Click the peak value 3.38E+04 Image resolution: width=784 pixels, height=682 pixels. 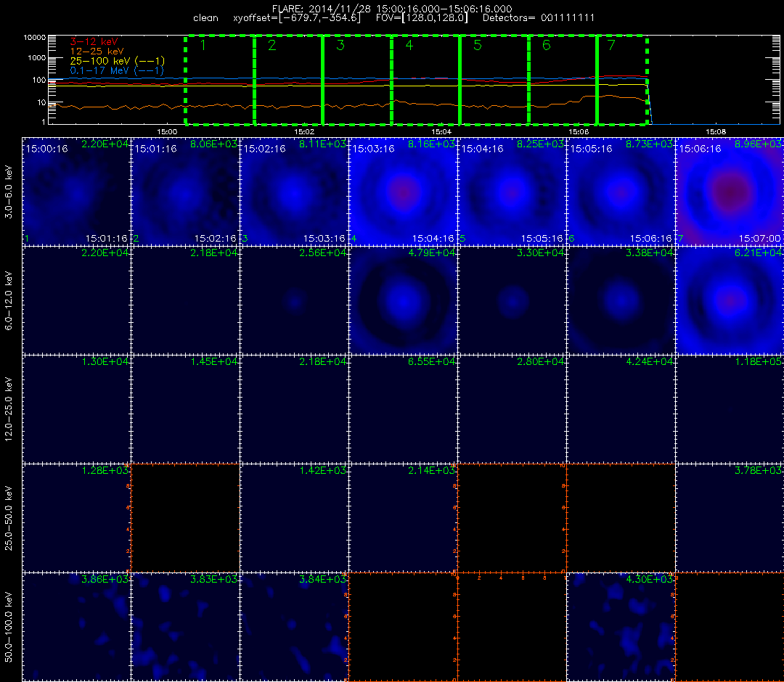[649, 252]
